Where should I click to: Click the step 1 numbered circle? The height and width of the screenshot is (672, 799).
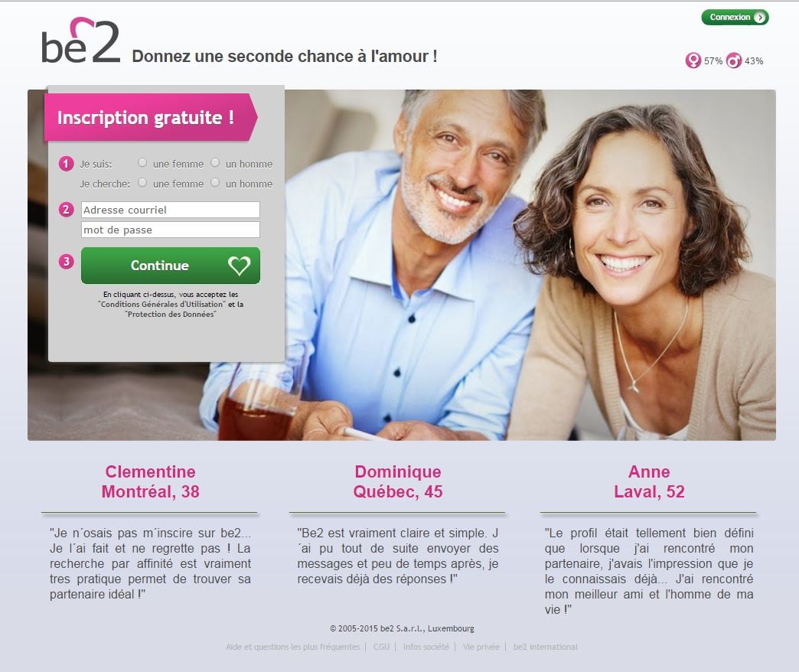tap(67, 164)
